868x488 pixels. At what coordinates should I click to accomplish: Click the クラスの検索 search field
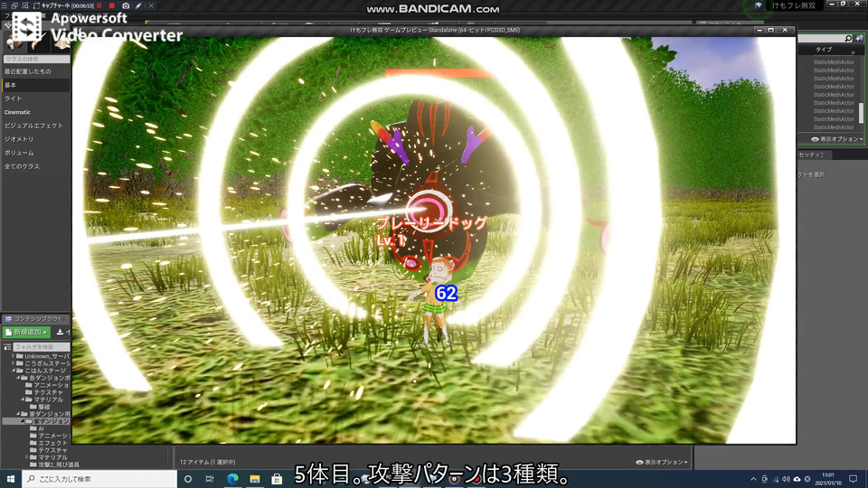click(x=36, y=59)
